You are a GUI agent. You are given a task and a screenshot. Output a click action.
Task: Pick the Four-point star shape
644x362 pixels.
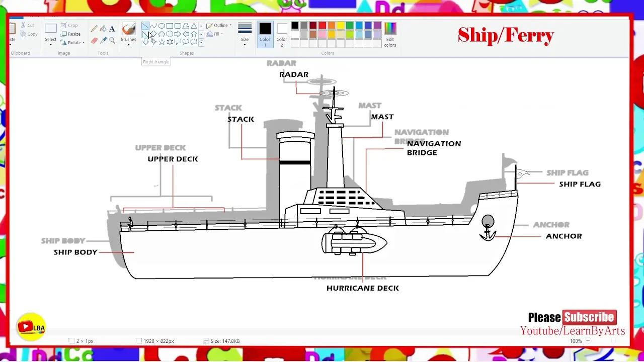153,42
